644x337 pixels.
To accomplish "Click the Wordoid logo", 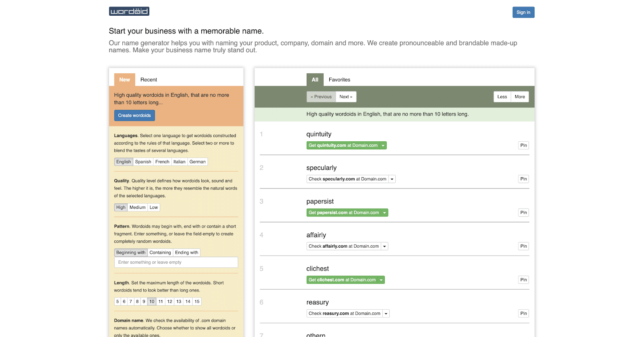I will point(129,11).
